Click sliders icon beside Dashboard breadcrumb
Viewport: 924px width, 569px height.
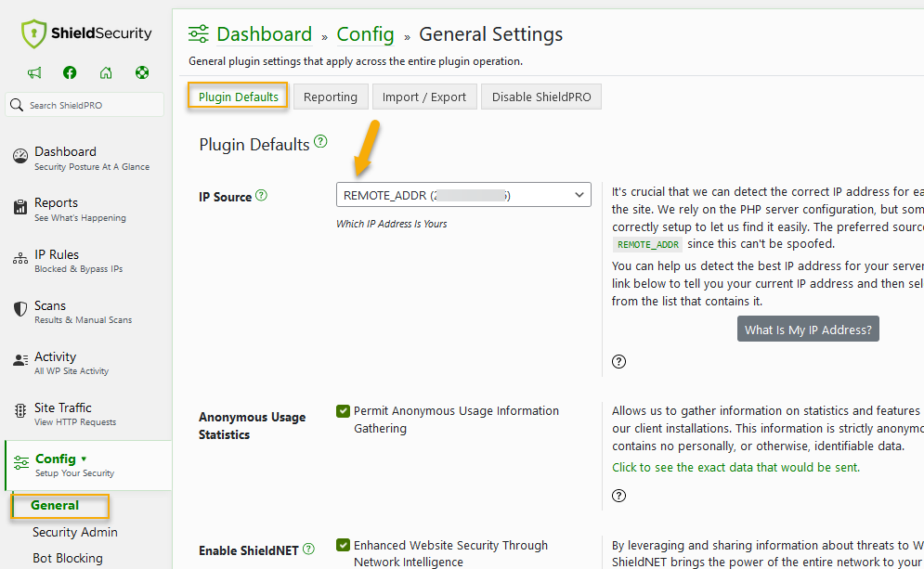(x=199, y=34)
